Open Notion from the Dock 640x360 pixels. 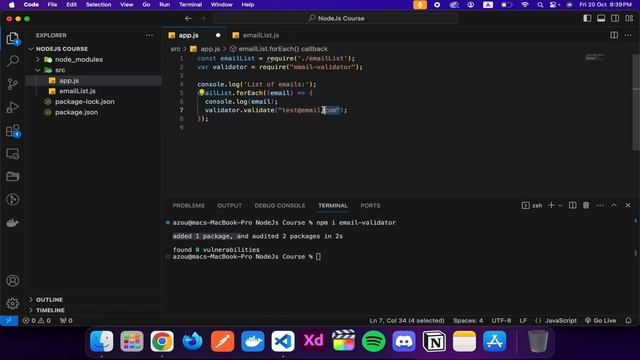434,341
